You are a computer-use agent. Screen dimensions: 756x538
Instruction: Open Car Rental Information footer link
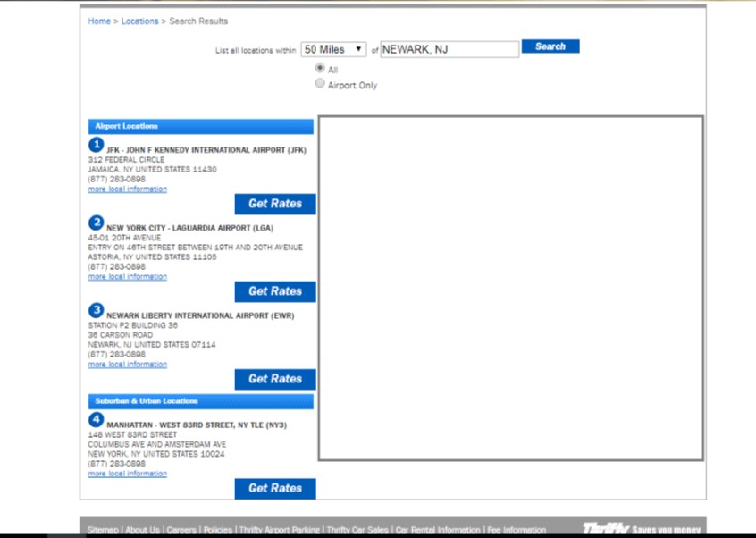[x=438, y=530]
